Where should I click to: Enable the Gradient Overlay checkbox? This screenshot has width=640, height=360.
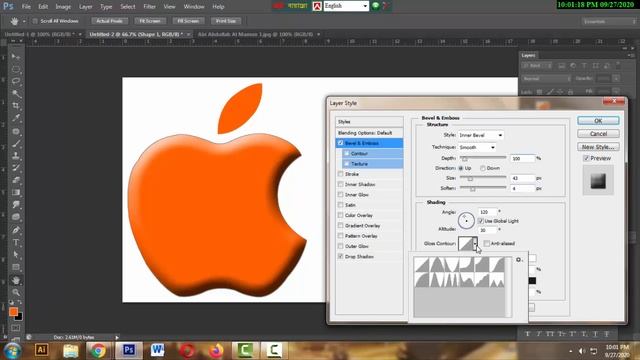pos(340,225)
